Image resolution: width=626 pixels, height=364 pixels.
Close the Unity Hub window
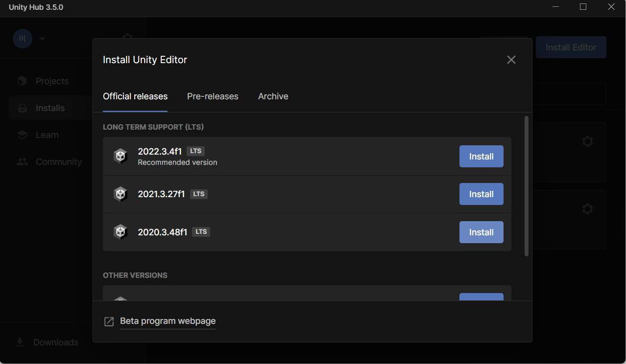point(611,7)
